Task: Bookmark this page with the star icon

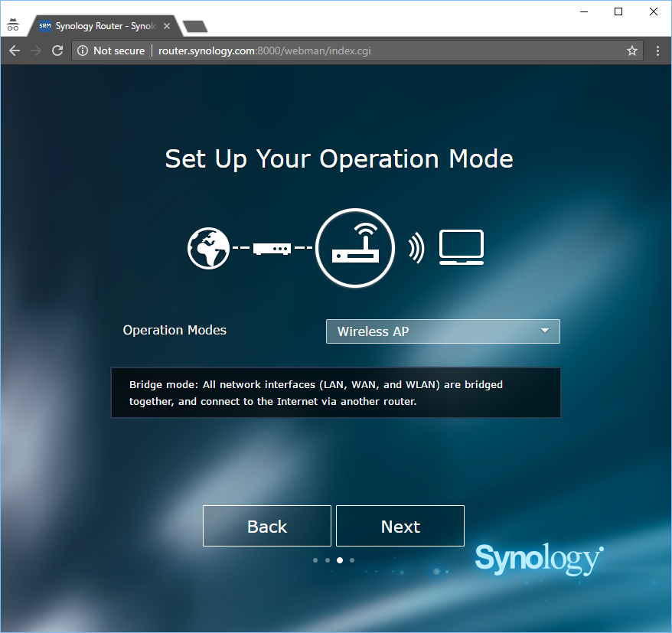Action: point(631,51)
